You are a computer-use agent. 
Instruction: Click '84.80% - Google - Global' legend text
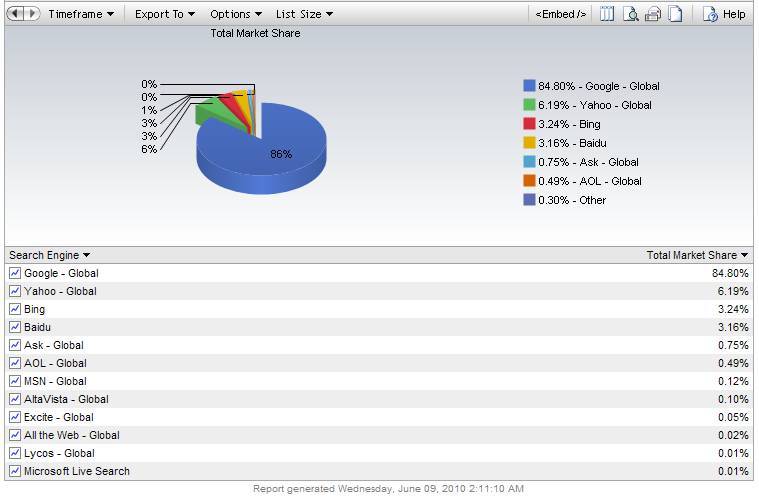[599, 86]
